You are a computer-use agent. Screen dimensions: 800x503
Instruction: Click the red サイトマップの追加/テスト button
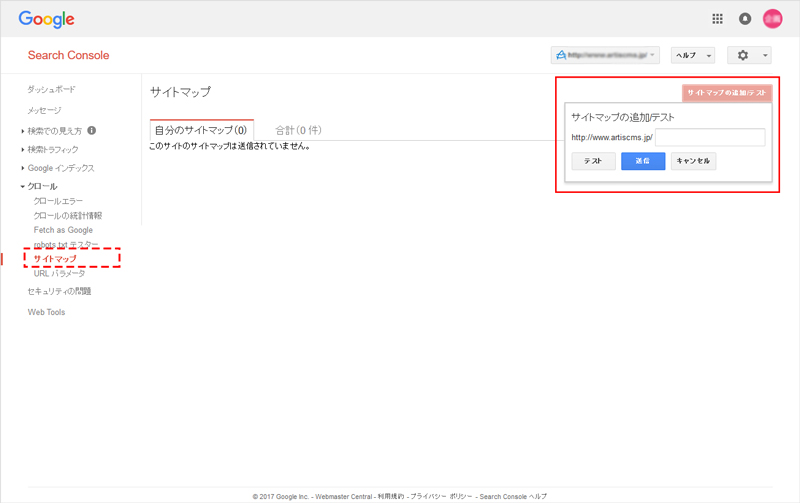tap(727, 93)
